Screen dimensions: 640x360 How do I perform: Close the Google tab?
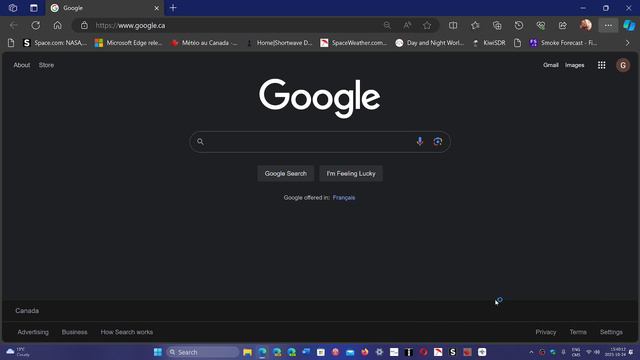coord(156,8)
